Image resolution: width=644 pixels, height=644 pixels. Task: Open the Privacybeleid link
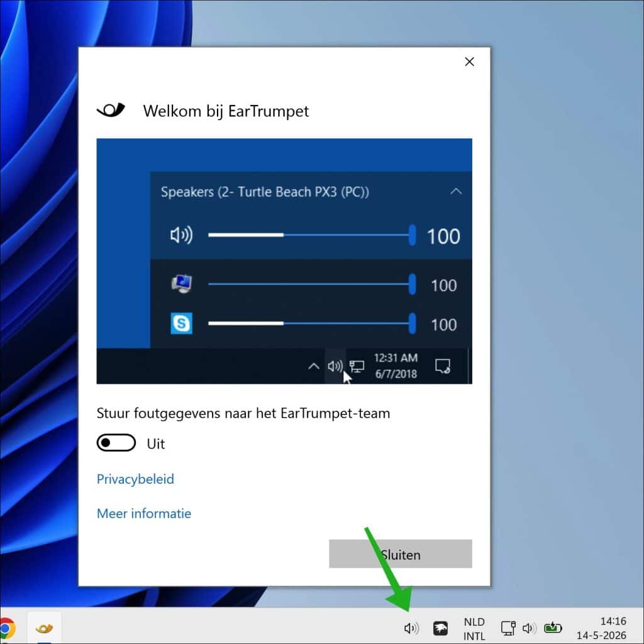click(x=135, y=479)
